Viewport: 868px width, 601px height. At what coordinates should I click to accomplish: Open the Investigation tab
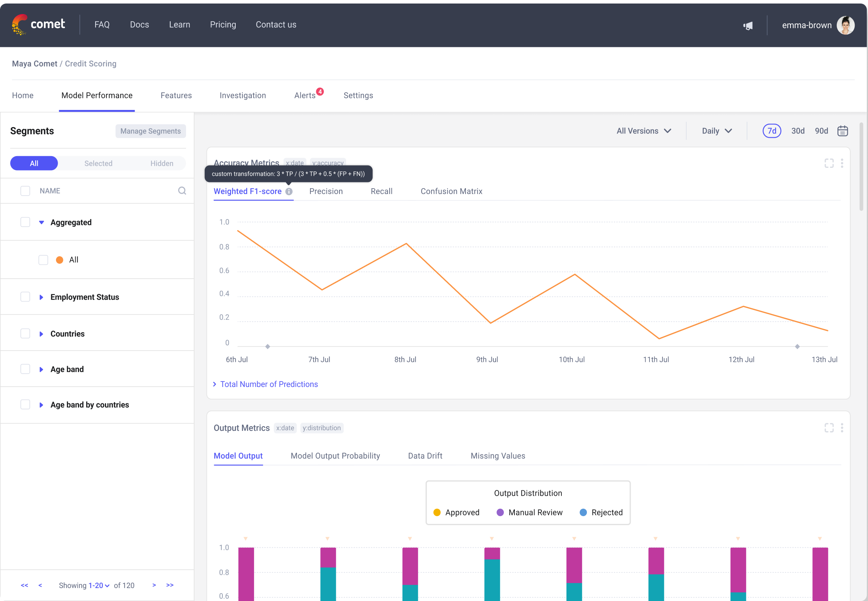[243, 95]
